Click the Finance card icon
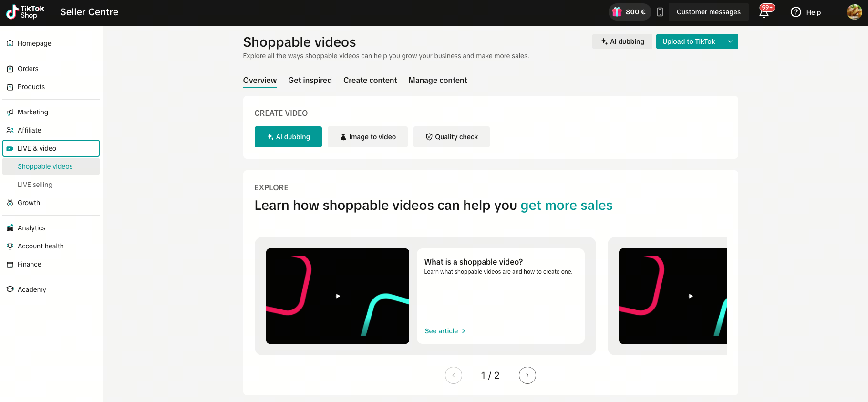The width and height of the screenshot is (868, 402). point(10,264)
